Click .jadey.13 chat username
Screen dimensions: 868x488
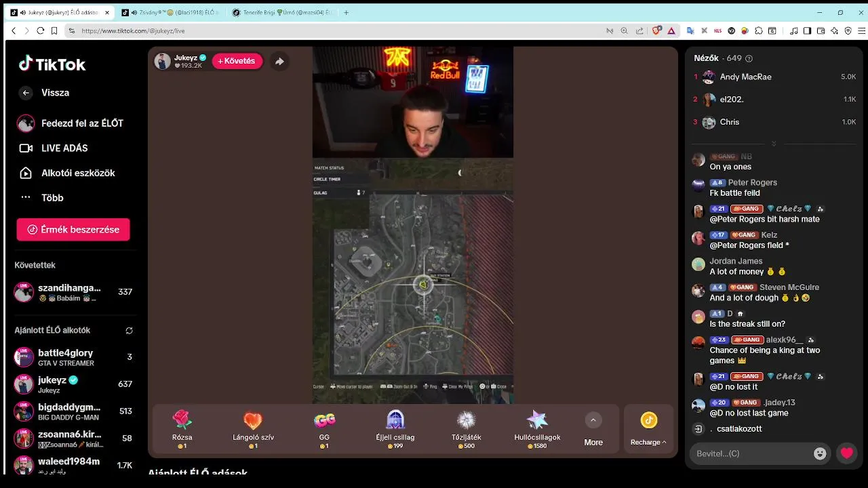(779, 403)
